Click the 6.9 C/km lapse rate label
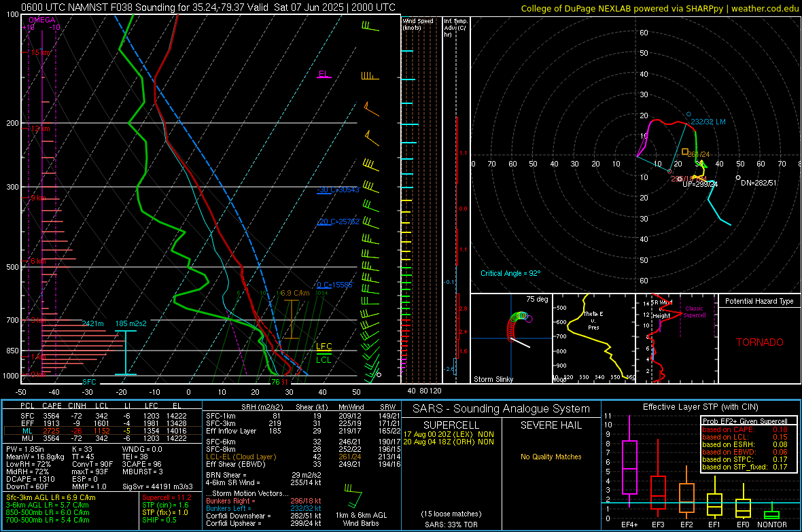Viewport: 802px width, 532px height. click(295, 293)
